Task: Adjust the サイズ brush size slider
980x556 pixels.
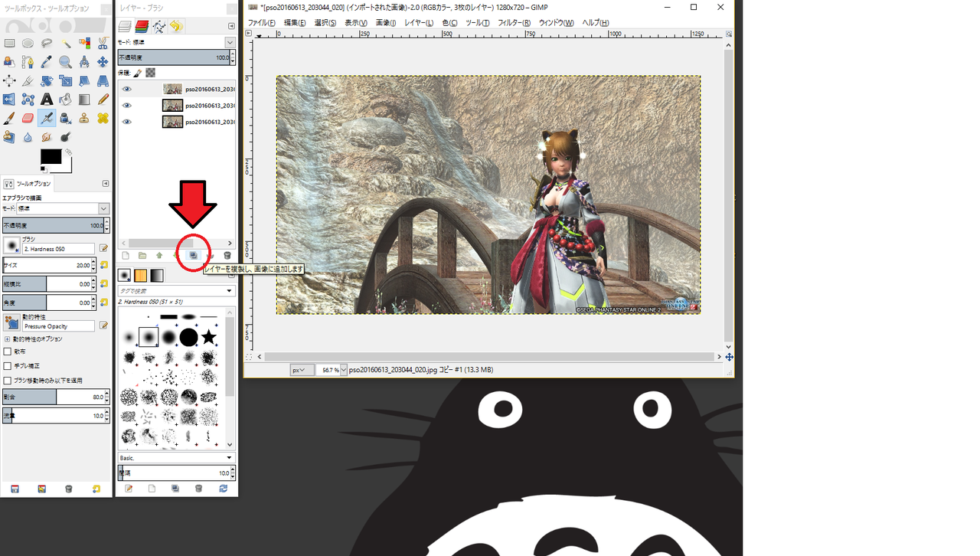Action: point(47,265)
